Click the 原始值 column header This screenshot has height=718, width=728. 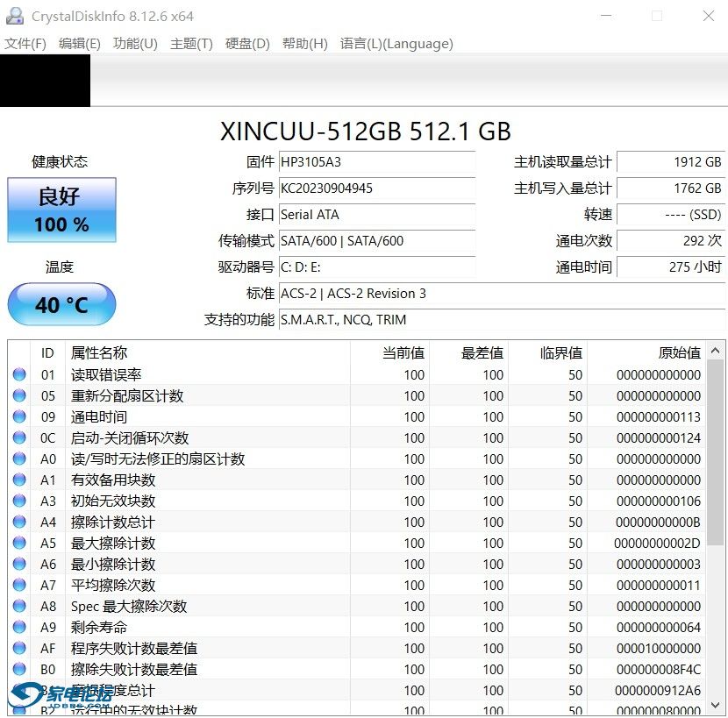[646, 353]
